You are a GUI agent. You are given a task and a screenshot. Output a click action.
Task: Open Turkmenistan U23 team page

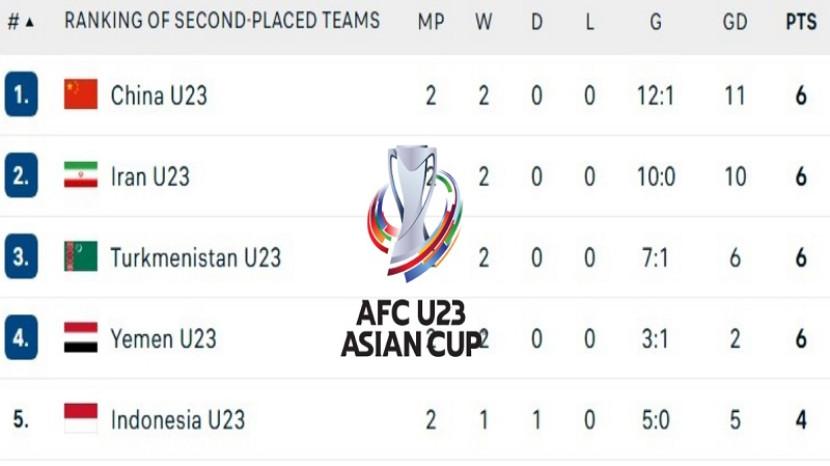pyautogui.click(x=196, y=257)
